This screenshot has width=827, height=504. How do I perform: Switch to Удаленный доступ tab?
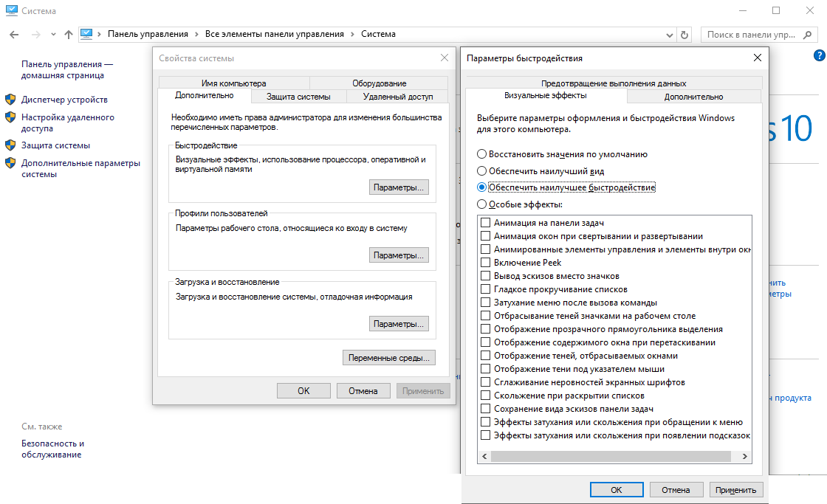[398, 97]
